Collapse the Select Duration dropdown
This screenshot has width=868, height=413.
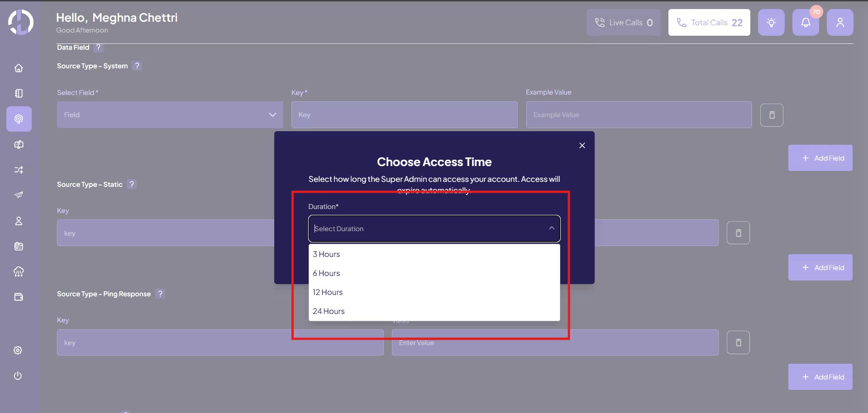coord(552,228)
